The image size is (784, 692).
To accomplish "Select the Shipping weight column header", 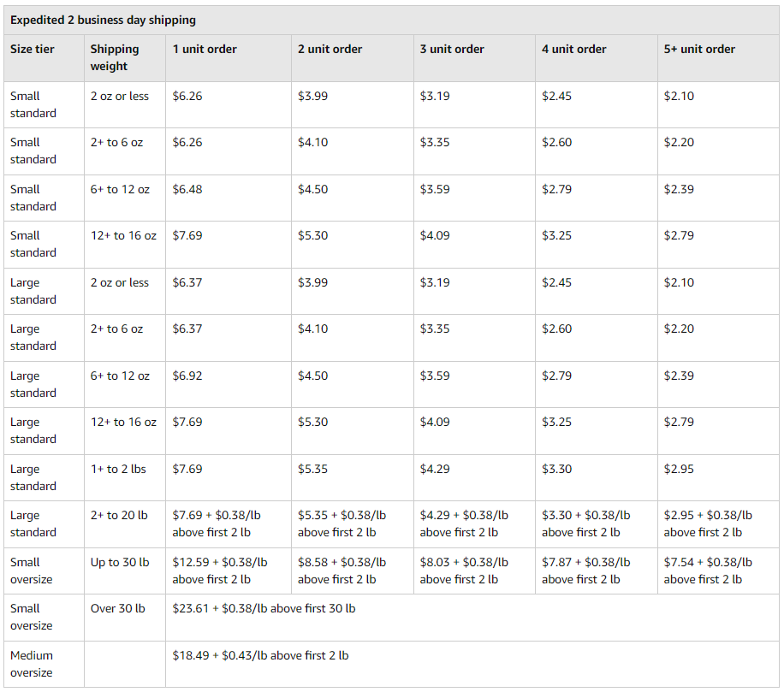I will click(x=112, y=57).
